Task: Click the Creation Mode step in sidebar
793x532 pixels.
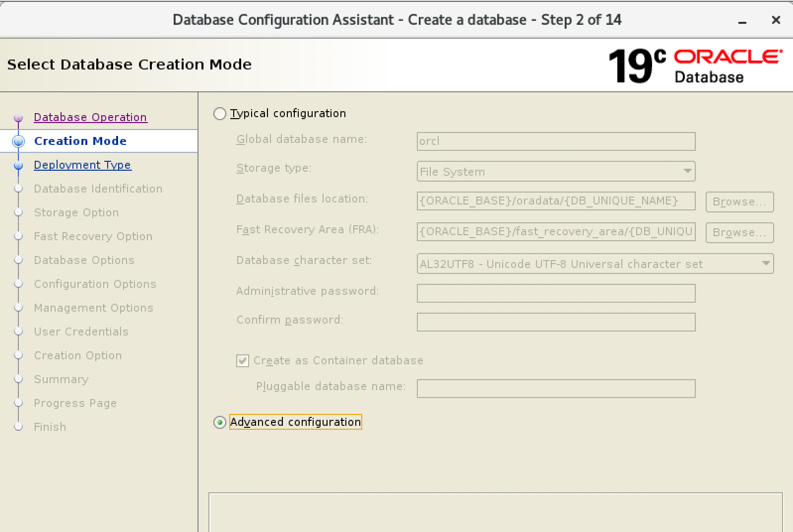Action: (x=80, y=141)
